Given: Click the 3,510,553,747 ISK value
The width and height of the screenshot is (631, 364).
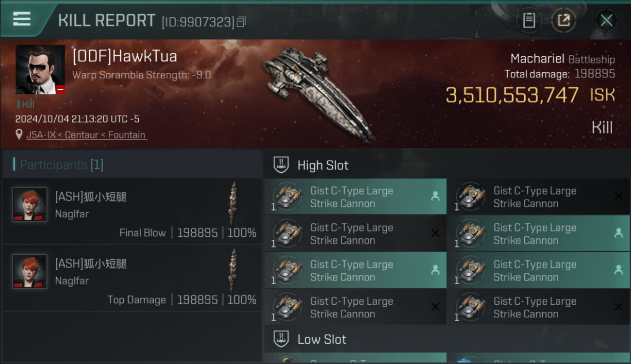Looking at the screenshot, I should 512,95.
